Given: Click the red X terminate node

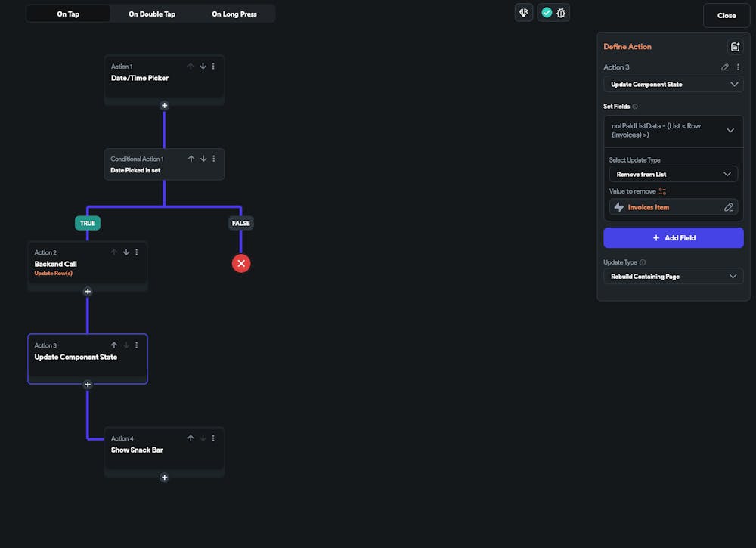Looking at the screenshot, I should (x=241, y=264).
